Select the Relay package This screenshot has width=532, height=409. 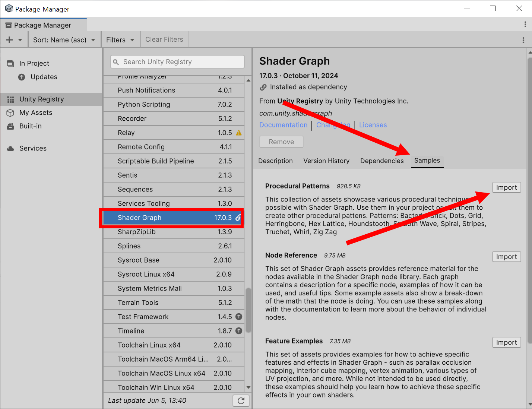pyautogui.click(x=174, y=133)
